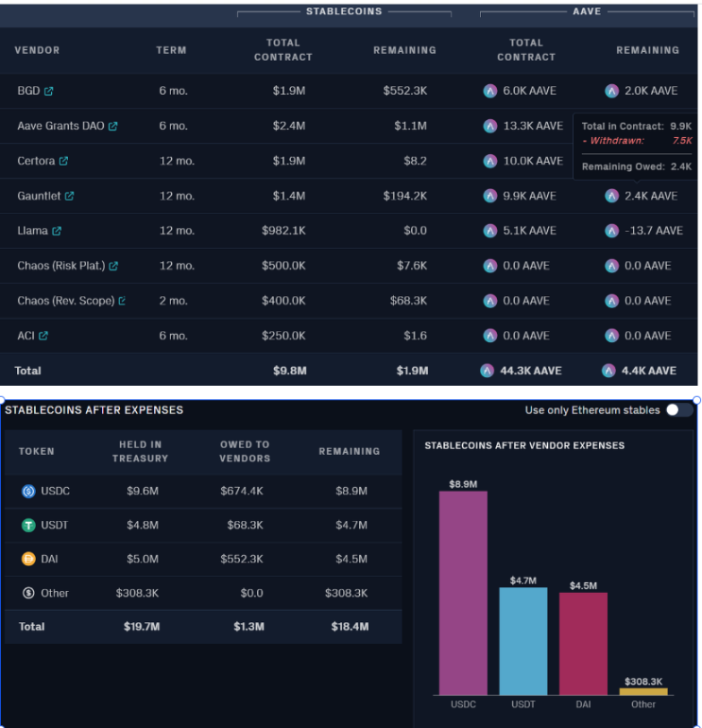Viewport: 702px width, 728px height.
Task: Click the purple USDC bar in chart
Action: (463, 593)
